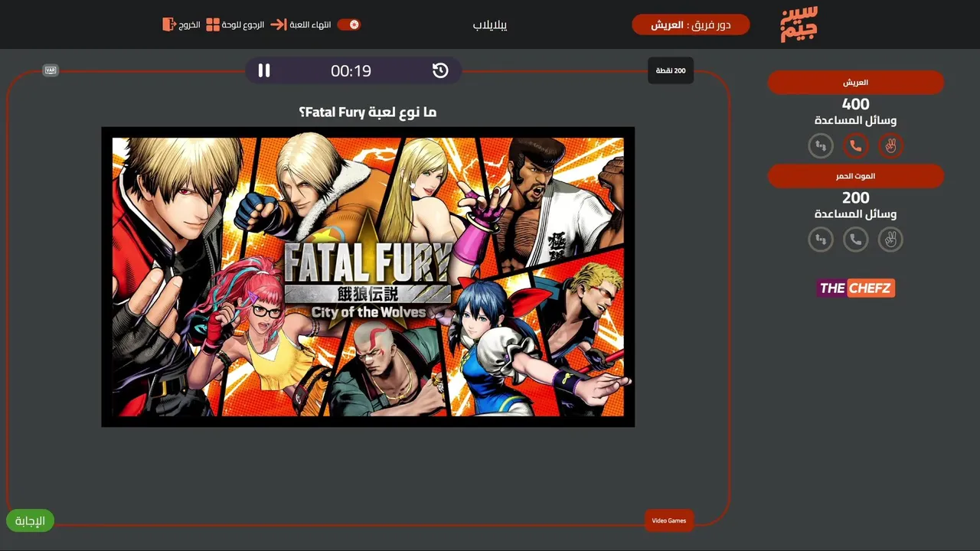
Task: Click the سين جيم logo
Action: coord(799,24)
